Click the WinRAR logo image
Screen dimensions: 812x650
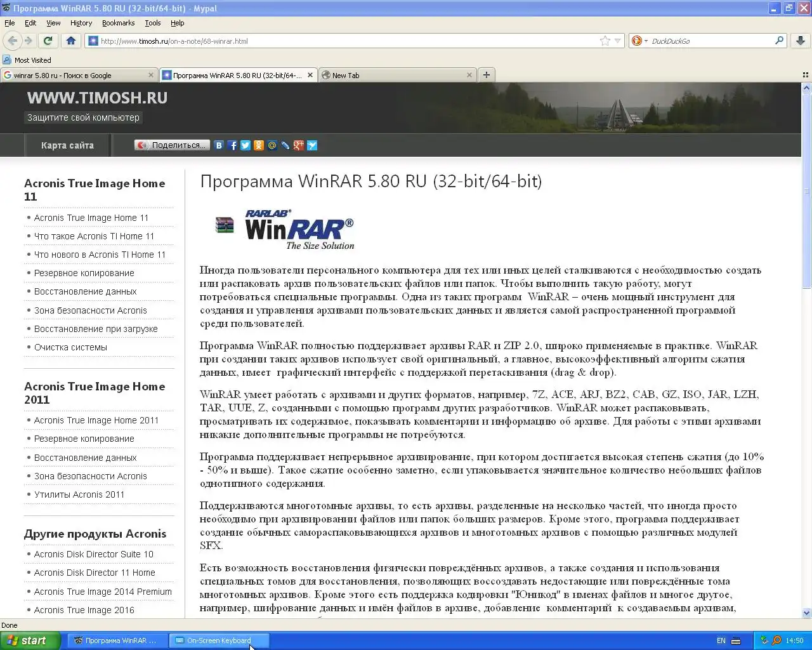click(x=285, y=230)
